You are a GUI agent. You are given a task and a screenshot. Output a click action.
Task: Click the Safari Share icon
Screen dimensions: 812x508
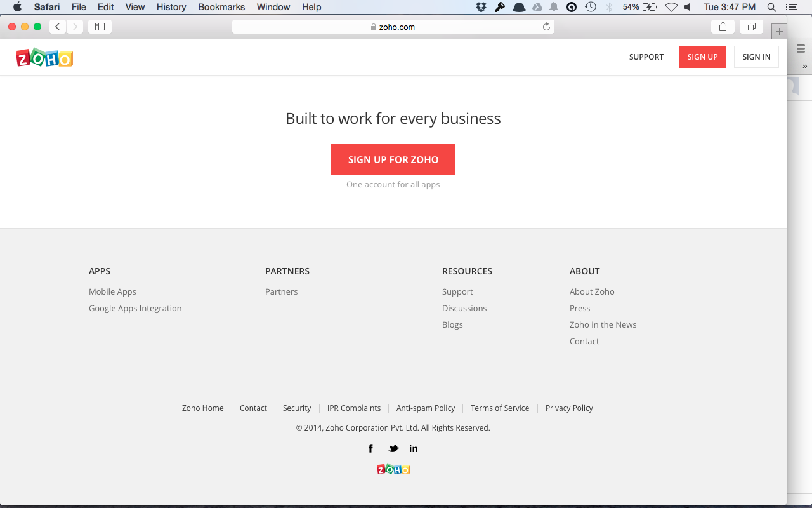(723, 27)
